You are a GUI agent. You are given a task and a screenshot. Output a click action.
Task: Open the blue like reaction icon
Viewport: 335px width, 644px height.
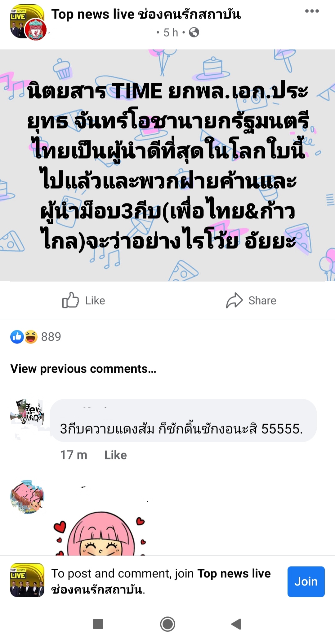(x=17, y=337)
